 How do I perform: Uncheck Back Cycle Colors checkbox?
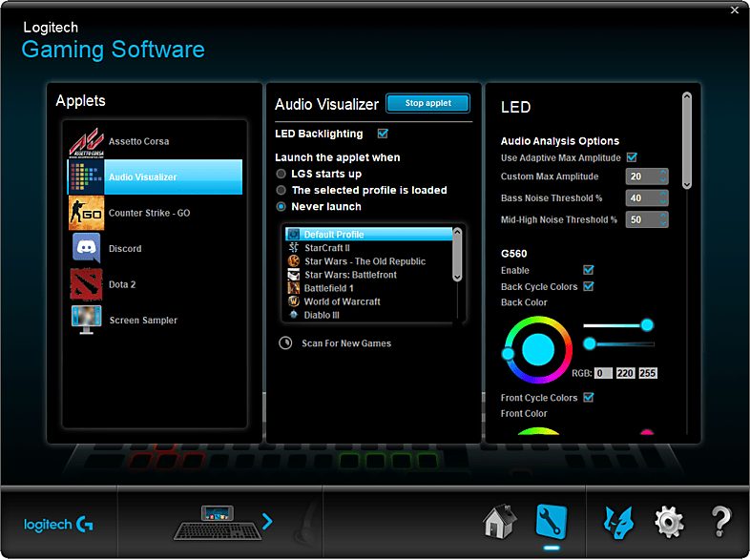(589, 286)
